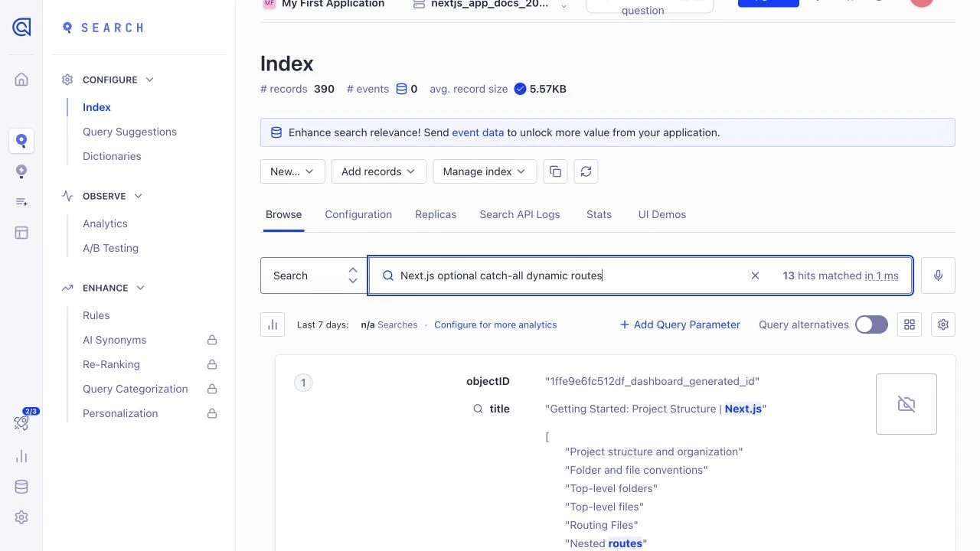Screen dimensions: 980x551
Task: Select the Search product icon in left rail
Action: coord(21,141)
